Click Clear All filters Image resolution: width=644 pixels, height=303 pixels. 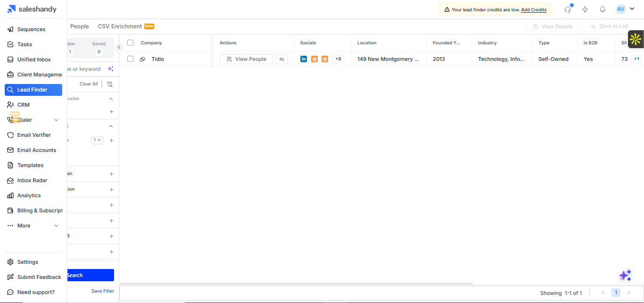pyautogui.click(x=89, y=84)
